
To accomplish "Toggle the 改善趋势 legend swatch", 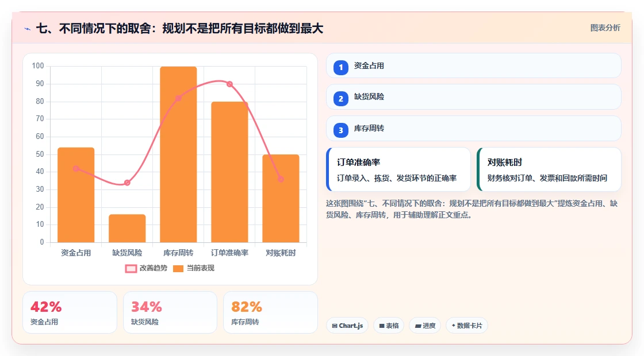I will coord(131,268).
